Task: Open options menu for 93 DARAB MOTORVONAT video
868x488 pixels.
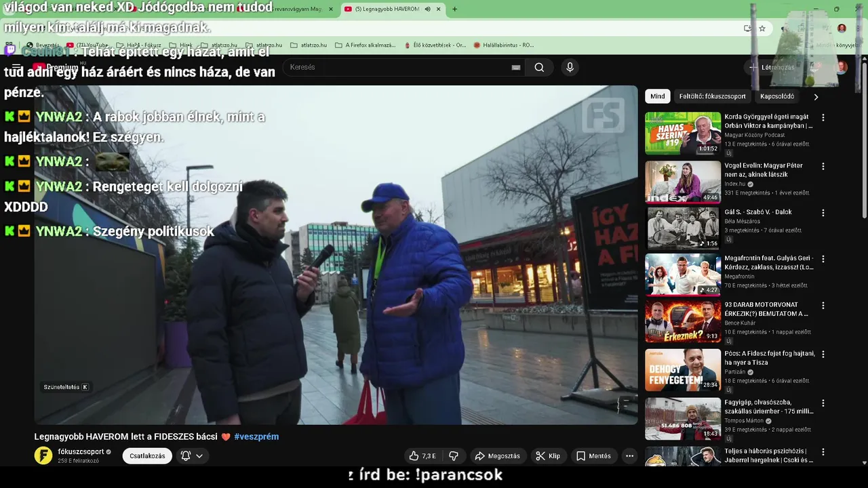Action: [x=823, y=306]
